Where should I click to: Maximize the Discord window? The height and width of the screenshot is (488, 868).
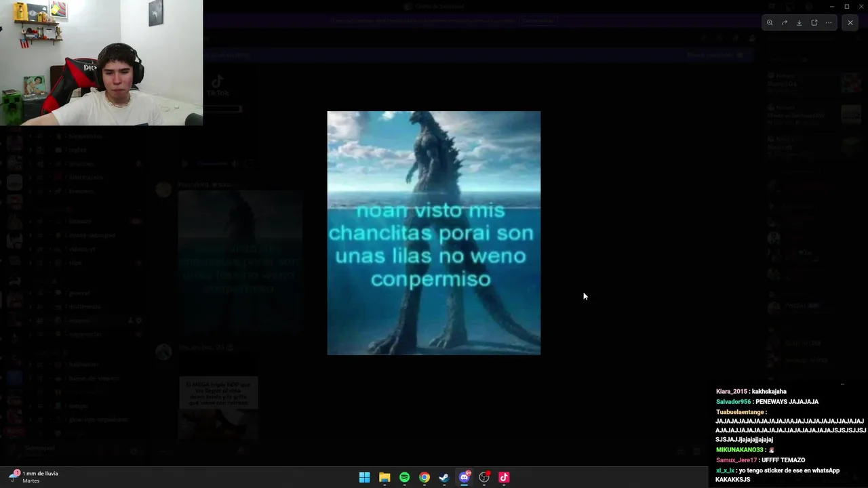coord(846,6)
